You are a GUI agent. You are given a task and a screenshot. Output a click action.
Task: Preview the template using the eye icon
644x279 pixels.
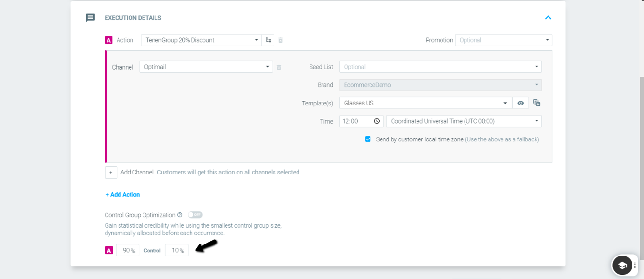click(x=521, y=103)
